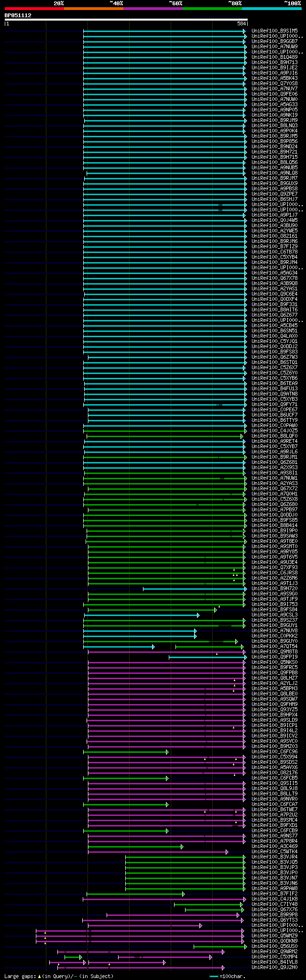
Task: Select hit label UniRef100_A2YWE5
Action: [x=274, y=231]
